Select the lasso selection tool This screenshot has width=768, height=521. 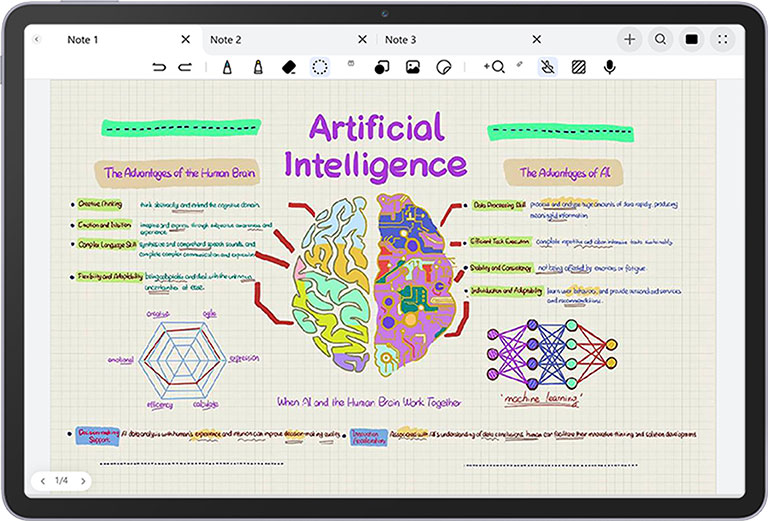point(320,67)
